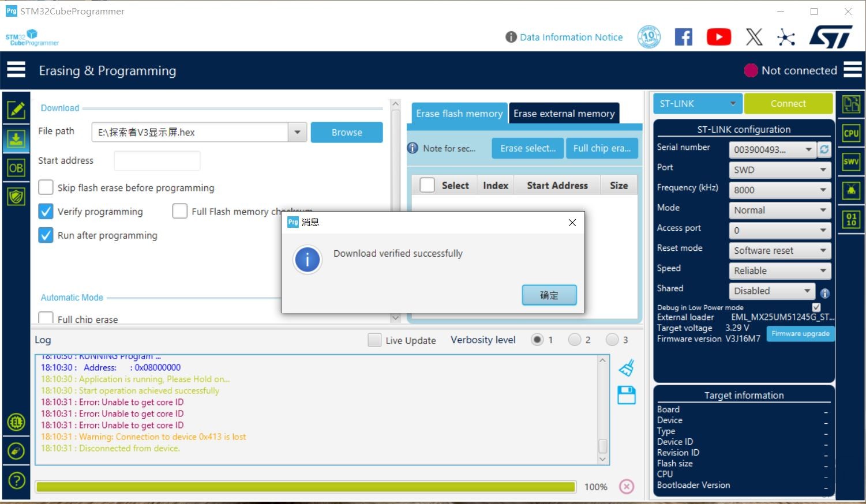Open the YouTube channel icon

718,37
